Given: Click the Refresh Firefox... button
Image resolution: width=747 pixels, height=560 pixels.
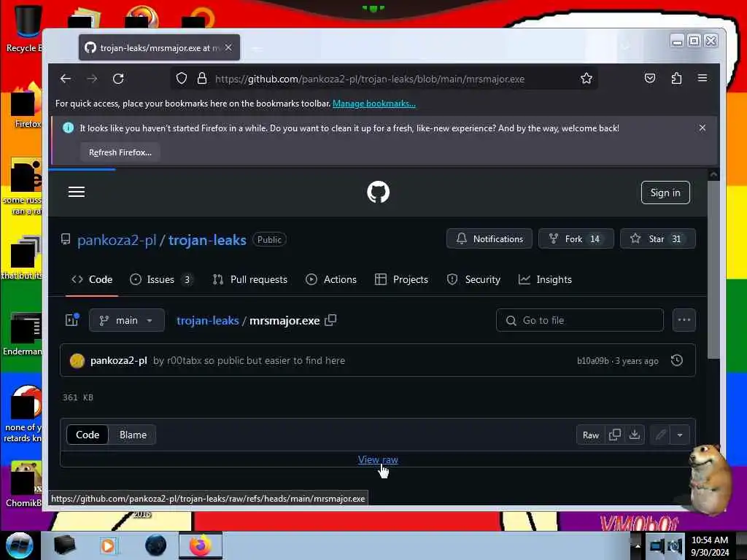Looking at the screenshot, I should point(120,152).
